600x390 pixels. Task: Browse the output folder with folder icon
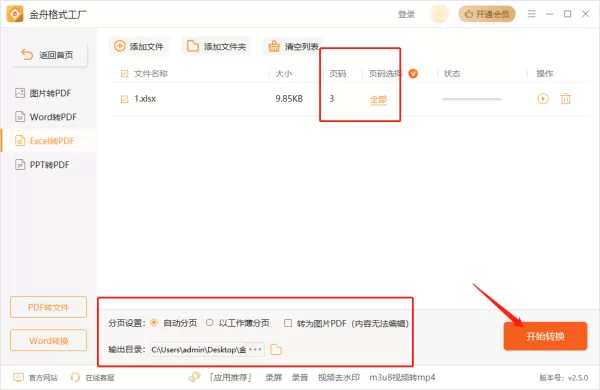(x=276, y=349)
